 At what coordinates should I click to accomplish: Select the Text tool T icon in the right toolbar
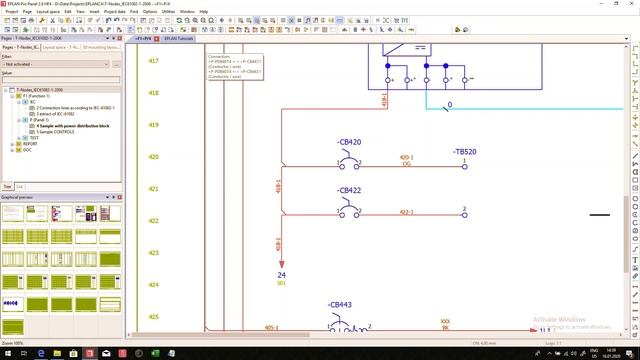[x=635, y=260]
